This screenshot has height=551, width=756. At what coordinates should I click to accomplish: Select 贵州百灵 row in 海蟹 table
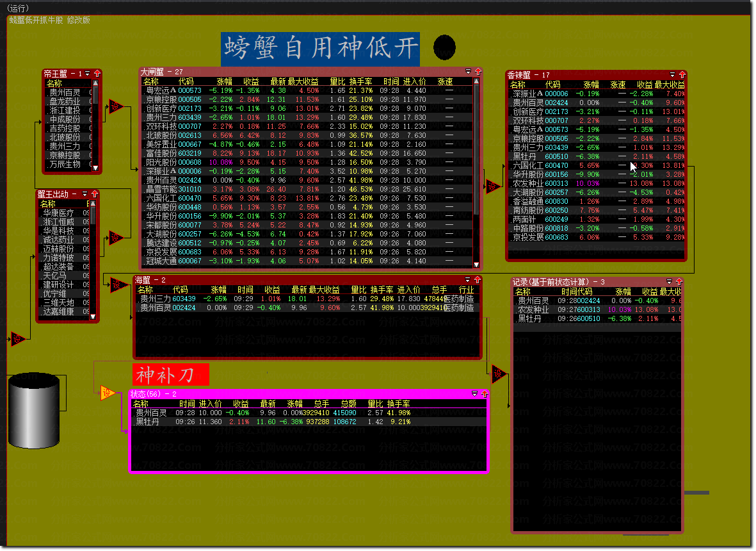point(308,308)
